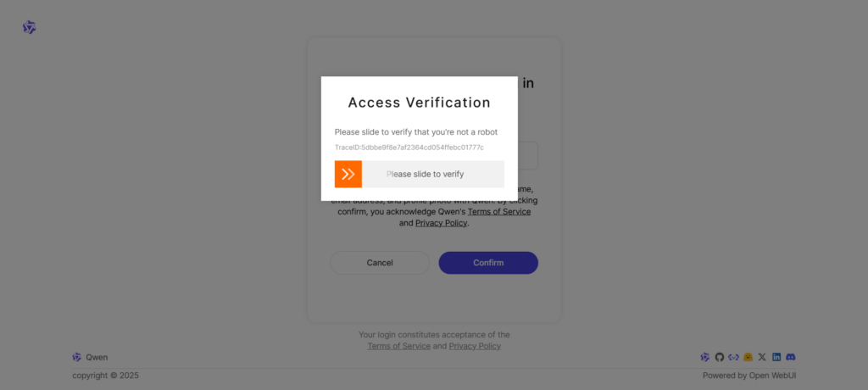Image resolution: width=868 pixels, height=390 pixels.
Task: Open Terms of Service link beneath login card
Action: click(x=398, y=346)
